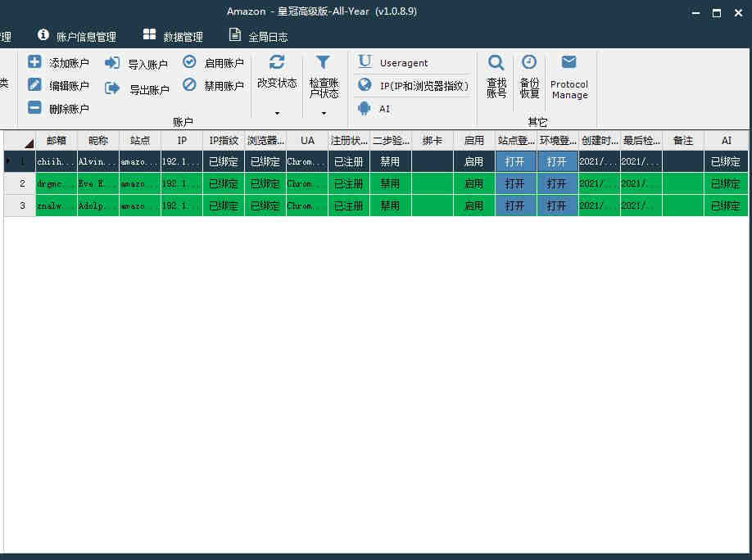Click the nickname cell 'Adolp...'
Screen dimensions: 752x560
(x=98, y=205)
